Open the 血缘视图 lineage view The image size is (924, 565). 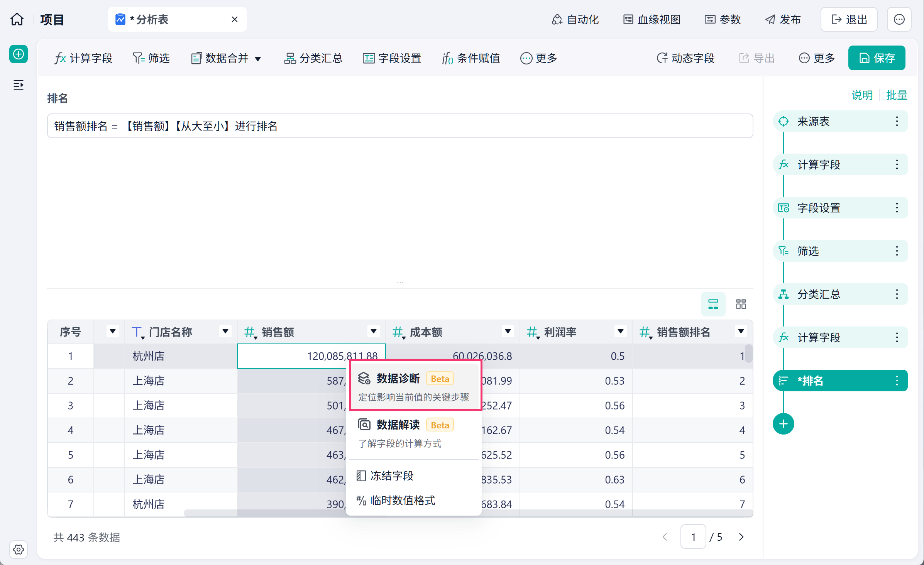coord(652,19)
